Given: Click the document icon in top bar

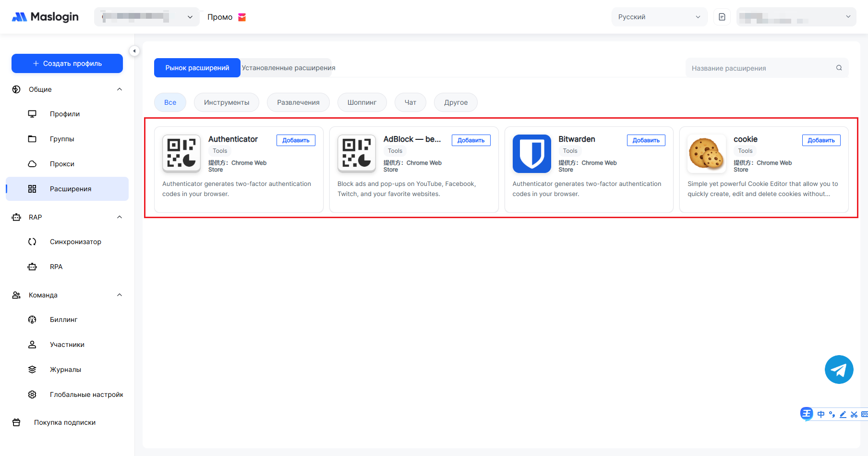Looking at the screenshot, I should click(x=722, y=17).
